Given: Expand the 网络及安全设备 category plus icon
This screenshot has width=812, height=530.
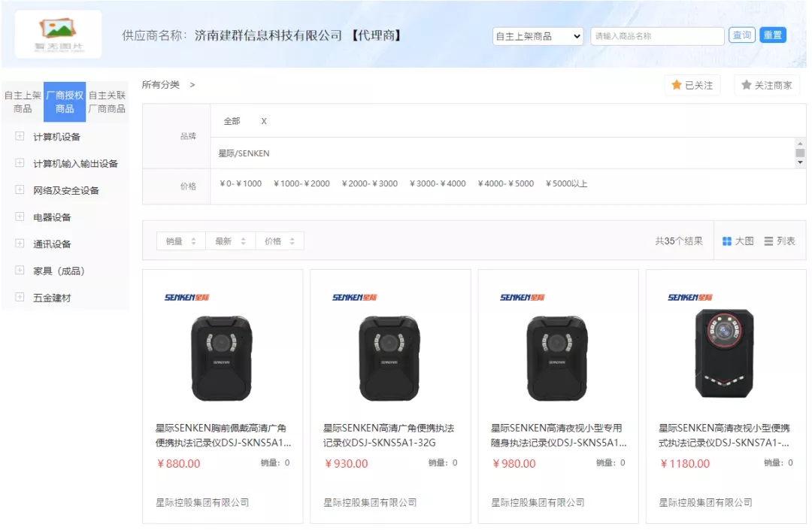Looking at the screenshot, I should pos(20,190).
